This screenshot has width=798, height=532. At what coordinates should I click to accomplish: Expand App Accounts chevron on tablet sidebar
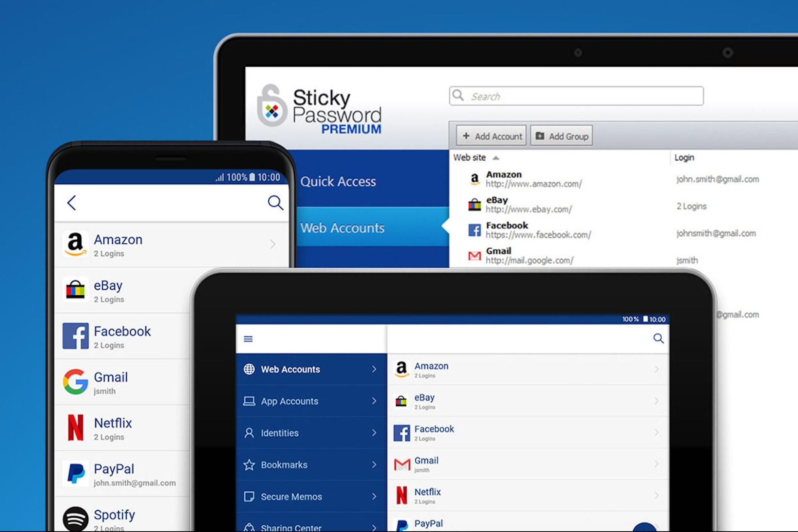374,401
